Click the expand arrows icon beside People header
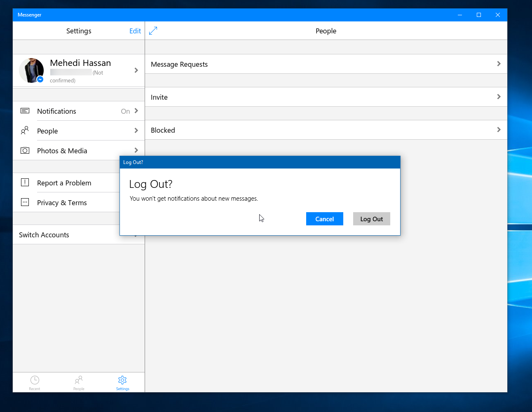The image size is (532, 412). 153,31
